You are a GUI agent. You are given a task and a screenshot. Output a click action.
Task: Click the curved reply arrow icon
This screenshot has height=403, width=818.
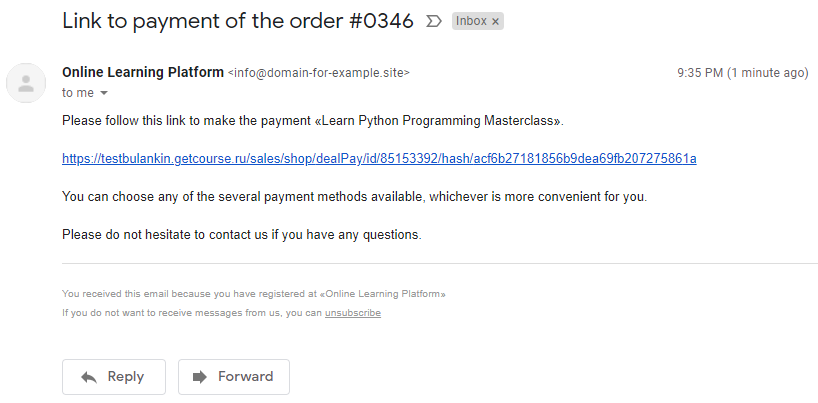[x=89, y=377]
